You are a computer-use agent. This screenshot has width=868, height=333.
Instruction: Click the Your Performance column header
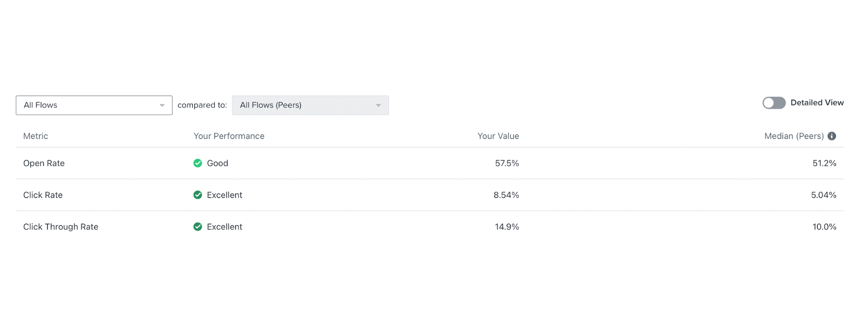pyautogui.click(x=229, y=136)
